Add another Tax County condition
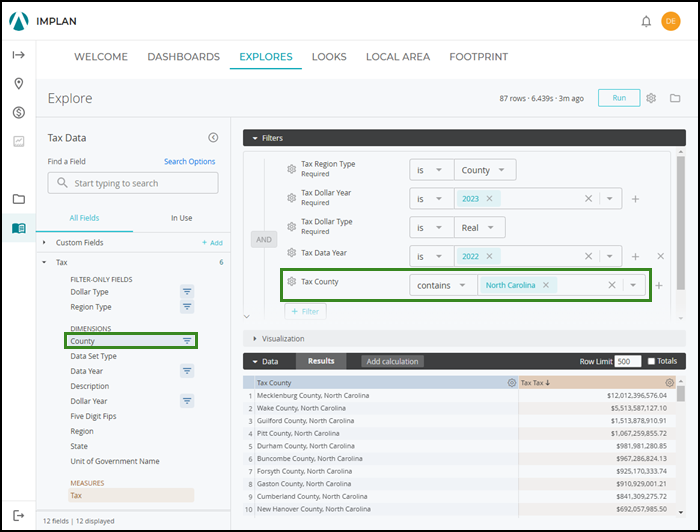Screen dimensions: 700x532 point(658,285)
